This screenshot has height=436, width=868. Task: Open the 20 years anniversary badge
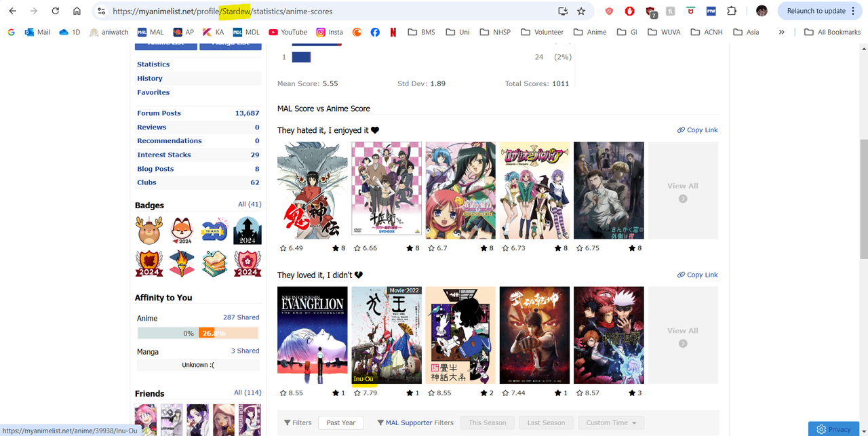coord(214,231)
